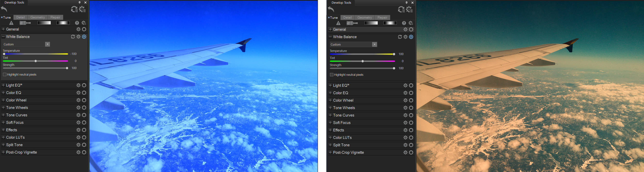Open the panel settings gear in the orange-photo Develop Tools header
The image size is (644, 172).
[x=409, y=10]
